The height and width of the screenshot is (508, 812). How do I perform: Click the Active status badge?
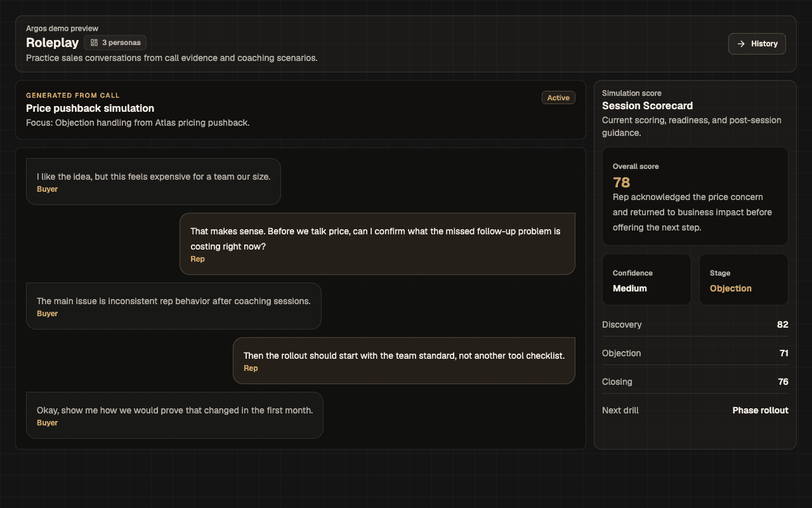[558, 98]
